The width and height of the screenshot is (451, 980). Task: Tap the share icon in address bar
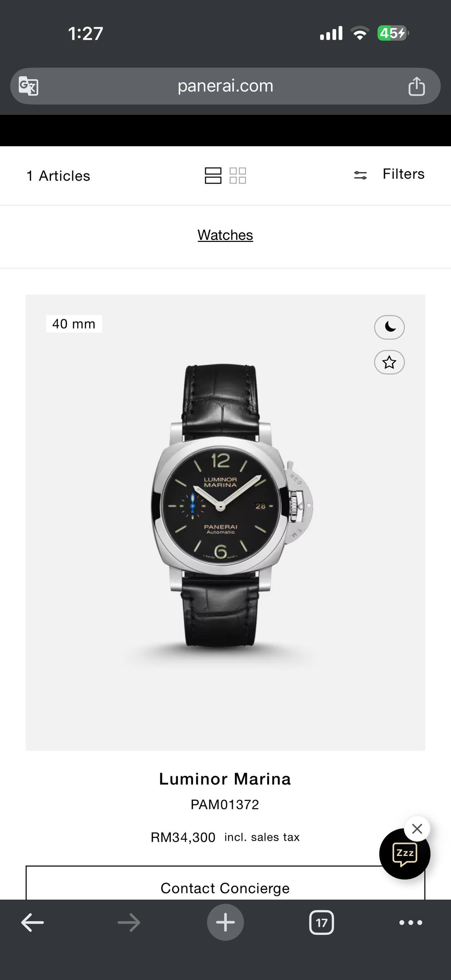coord(416,86)
